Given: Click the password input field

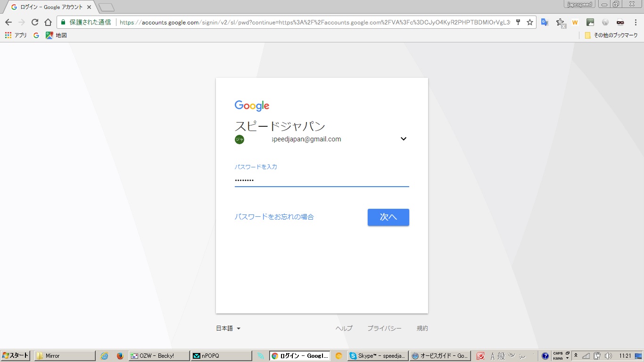Looking at the screenshot, I should (322, 180).
